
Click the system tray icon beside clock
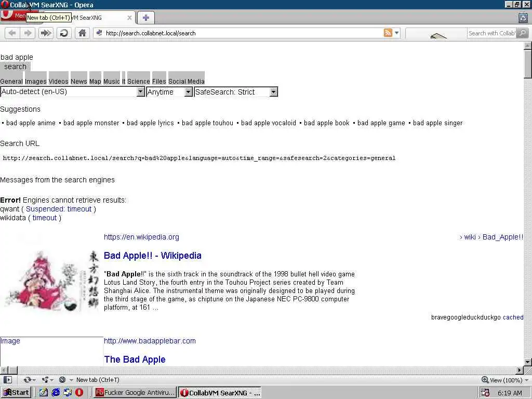coord(485,393)
